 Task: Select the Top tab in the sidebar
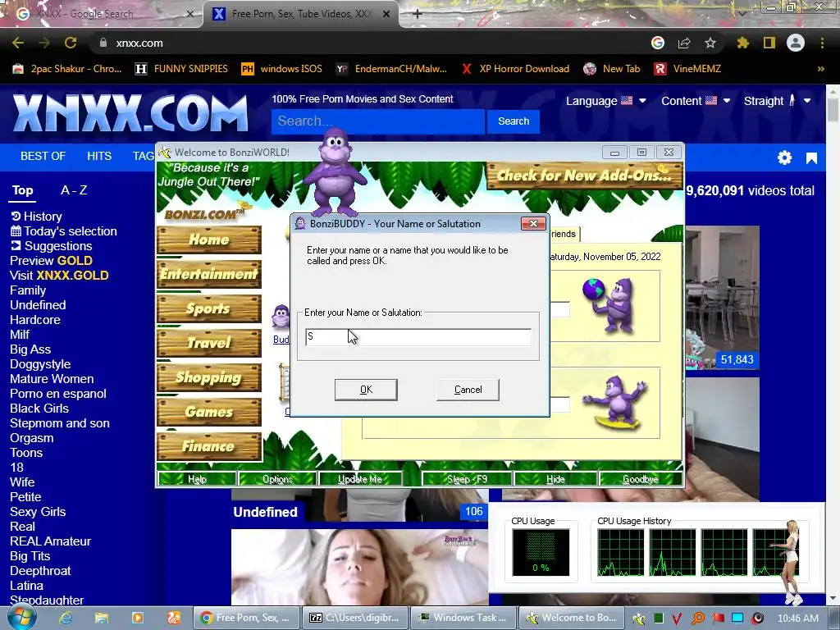pyautogui.click(x=22, y=190)
